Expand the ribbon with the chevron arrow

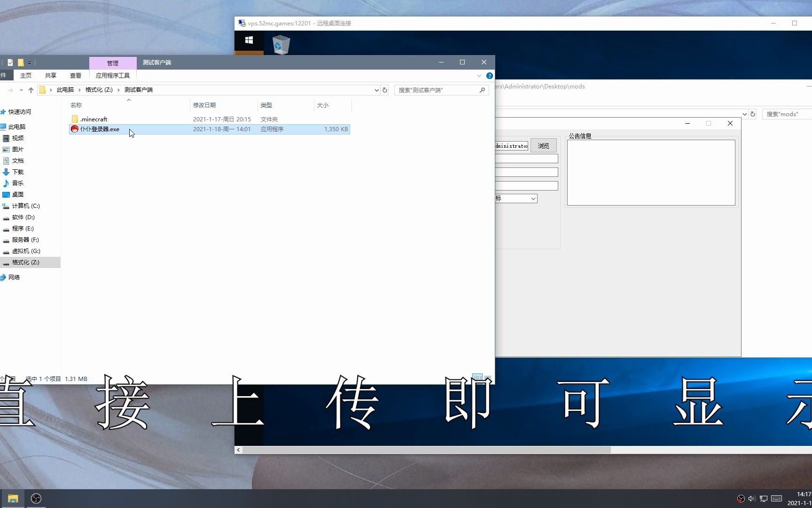tap(479, 76)
